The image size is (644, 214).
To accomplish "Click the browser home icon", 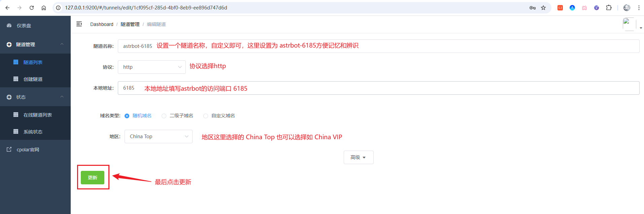I will tap(44, 8).
